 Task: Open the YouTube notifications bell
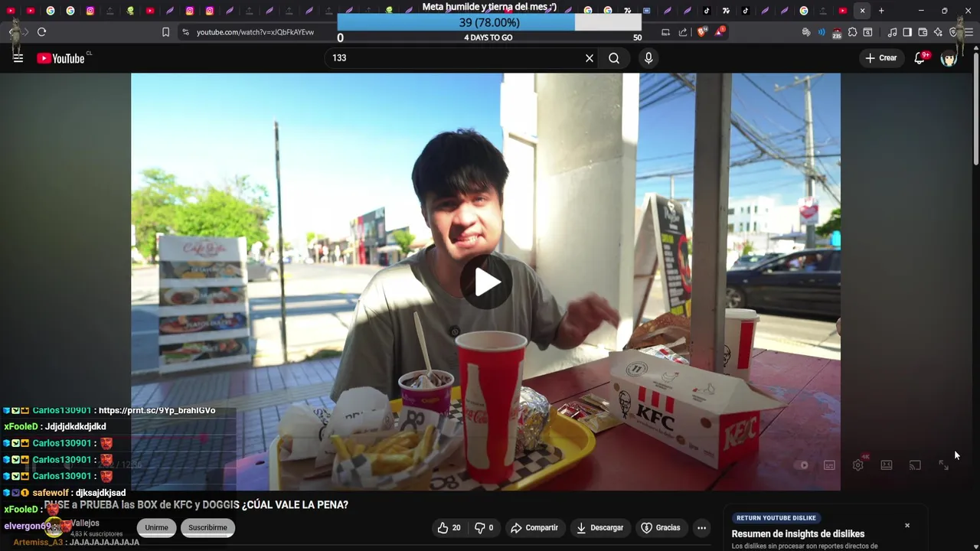pyautogui.click(x=920, y=58)
